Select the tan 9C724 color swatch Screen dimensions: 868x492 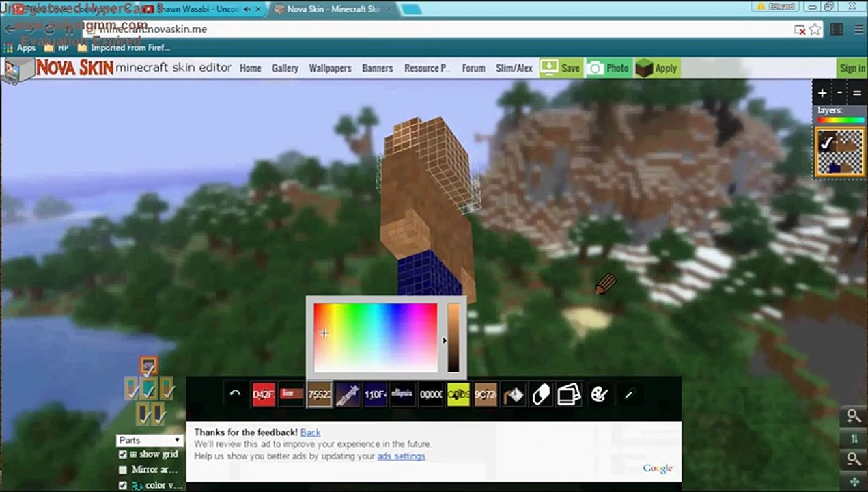pyautogui.click(x=486, y=394)
